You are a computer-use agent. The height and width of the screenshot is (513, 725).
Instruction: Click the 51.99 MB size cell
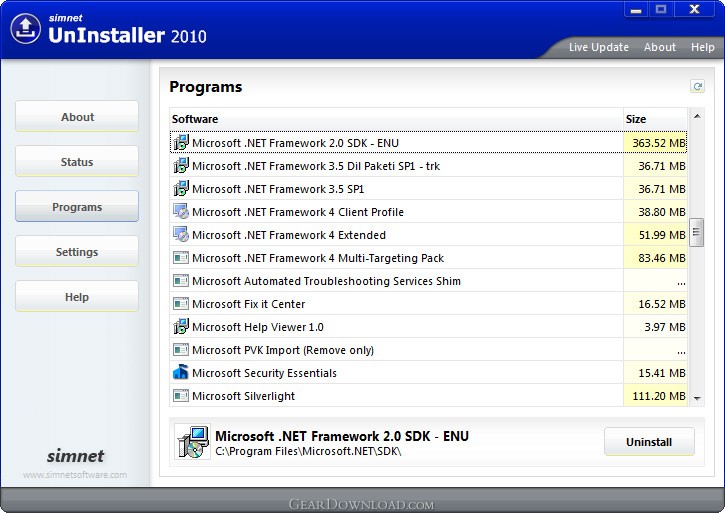point(655,235)
